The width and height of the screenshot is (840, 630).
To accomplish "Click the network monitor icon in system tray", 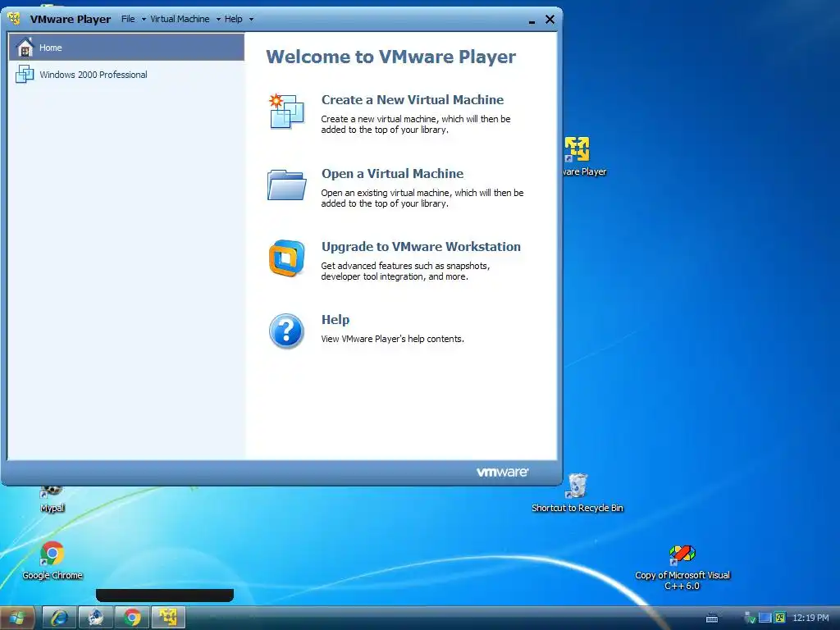I will click(765, 618).
